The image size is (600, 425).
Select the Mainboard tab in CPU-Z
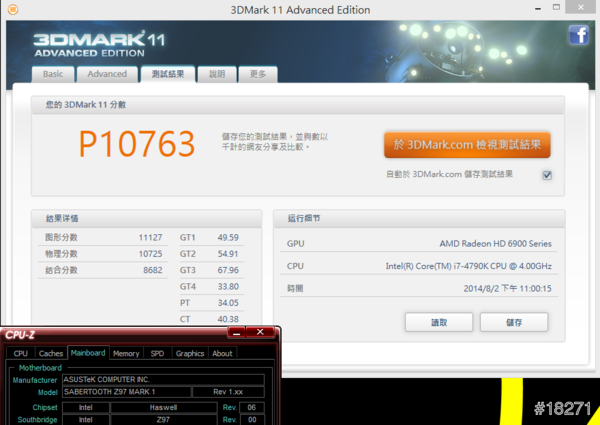(88, 353)
